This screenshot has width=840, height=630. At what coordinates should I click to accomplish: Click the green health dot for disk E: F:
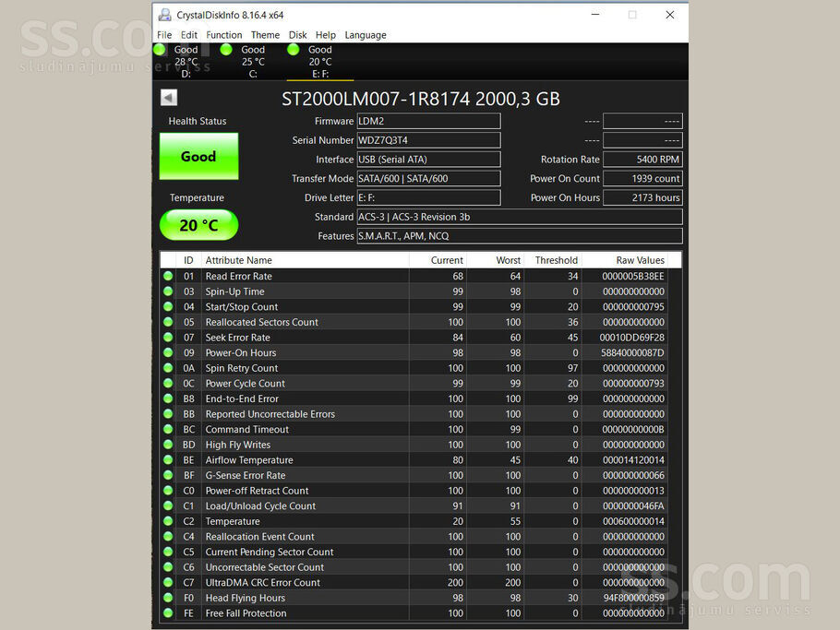[x=293, y=49]
